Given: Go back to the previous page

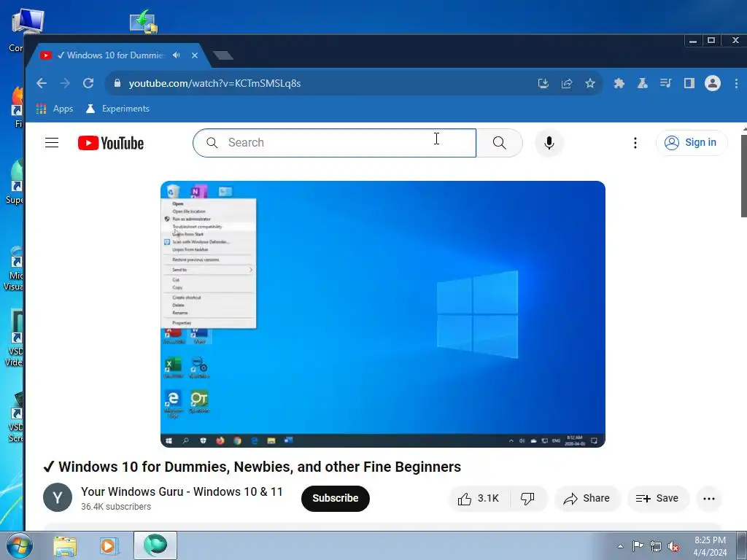Looking at the screenshot, I should [42, 83].
